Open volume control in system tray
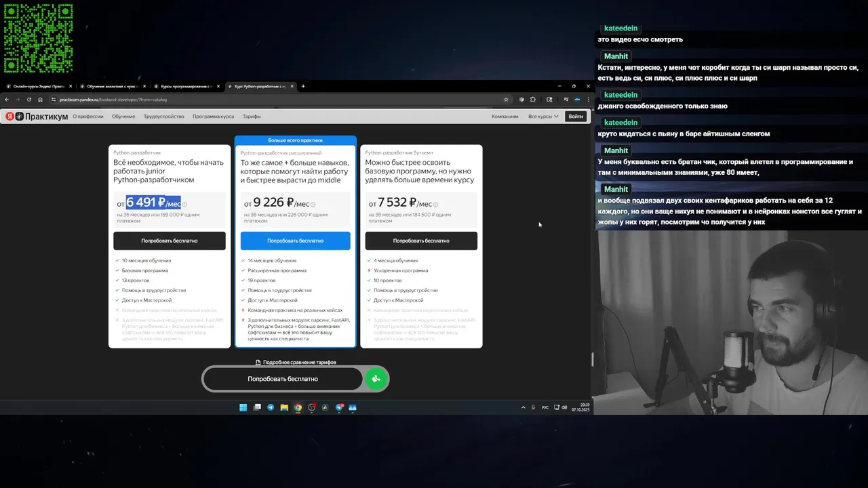 (564, 407)
